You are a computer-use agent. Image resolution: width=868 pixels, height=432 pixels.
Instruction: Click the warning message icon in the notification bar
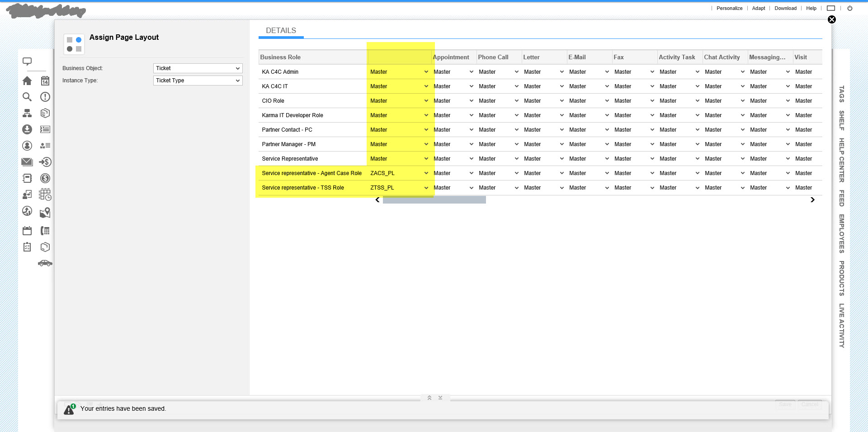69,409
